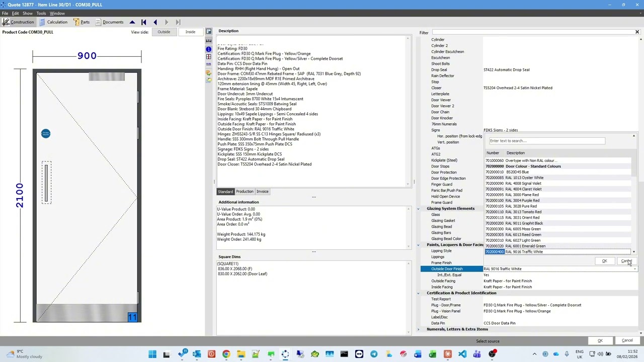Open the Window menu
This screenshot has height=362, width=644.
click(x=57, y=13)
